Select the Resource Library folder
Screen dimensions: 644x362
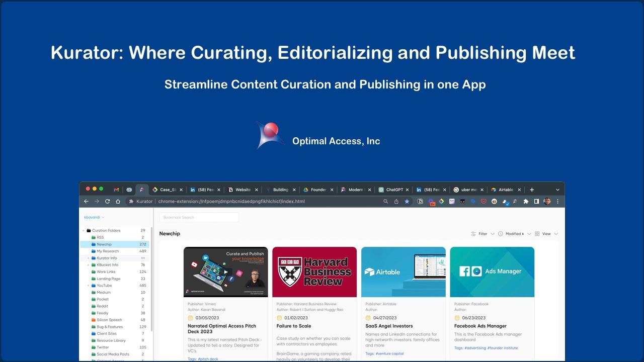(115, 340)
